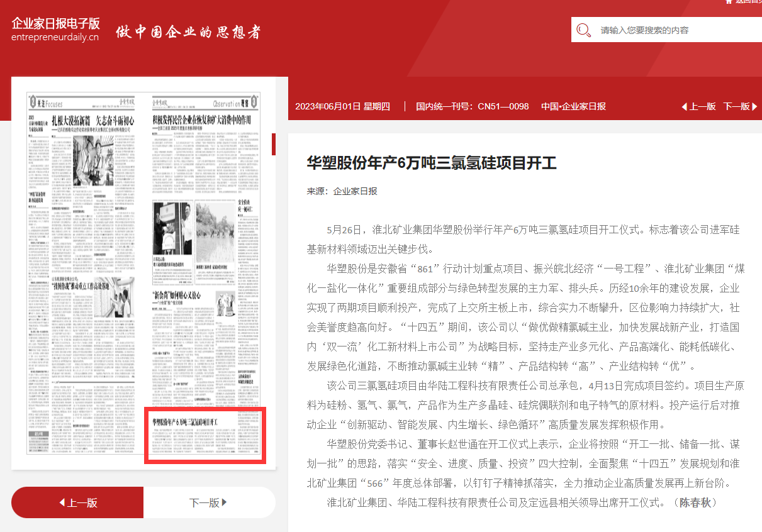Click the page 2 关注 Focuses header badge
The image size is (762, 532).
coord(45,103)
